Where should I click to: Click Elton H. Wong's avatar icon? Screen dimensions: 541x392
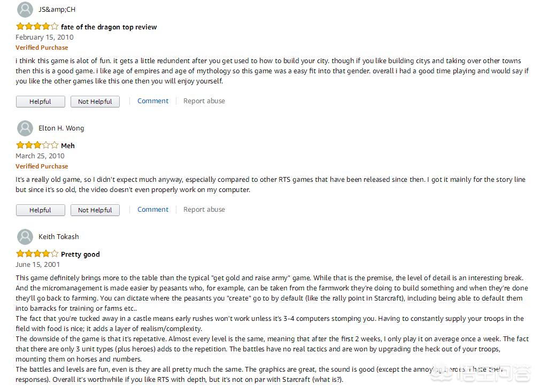tap(25, 128)
